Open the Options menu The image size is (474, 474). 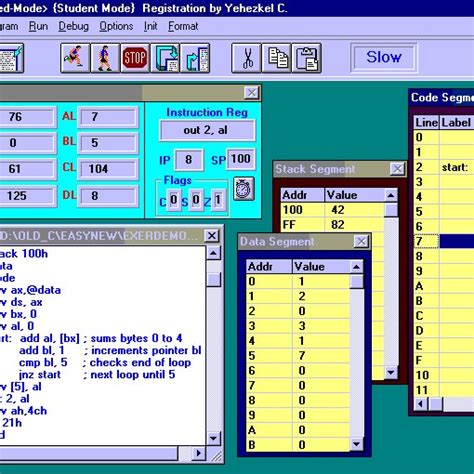(x=116, y=26)
